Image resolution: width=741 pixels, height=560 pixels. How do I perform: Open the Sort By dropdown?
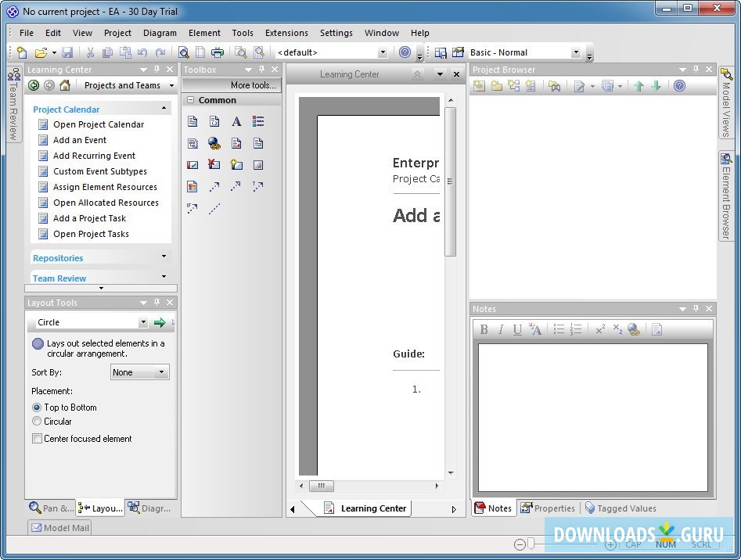pyautogui.click(x=140, y=372)
